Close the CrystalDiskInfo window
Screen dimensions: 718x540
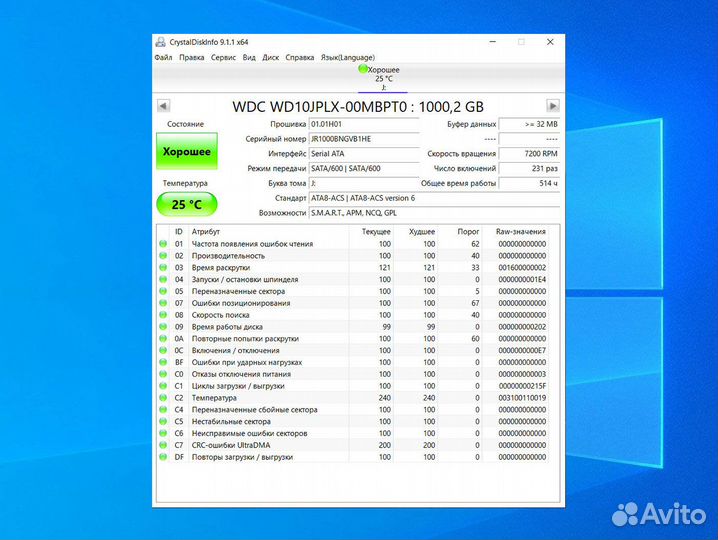point(550,42)
